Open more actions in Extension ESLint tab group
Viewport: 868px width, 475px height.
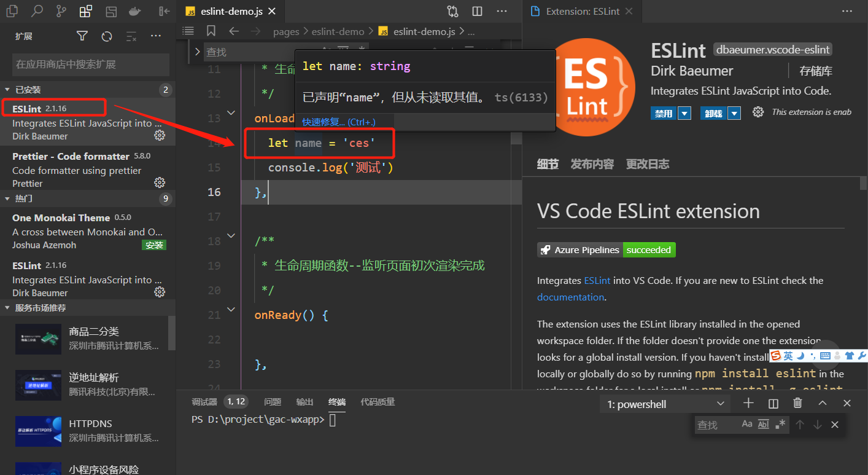click(848, 11)
